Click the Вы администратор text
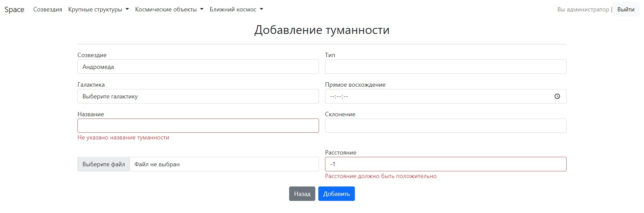This screenshot has width=644, height=213. click(x=583, y=9)
